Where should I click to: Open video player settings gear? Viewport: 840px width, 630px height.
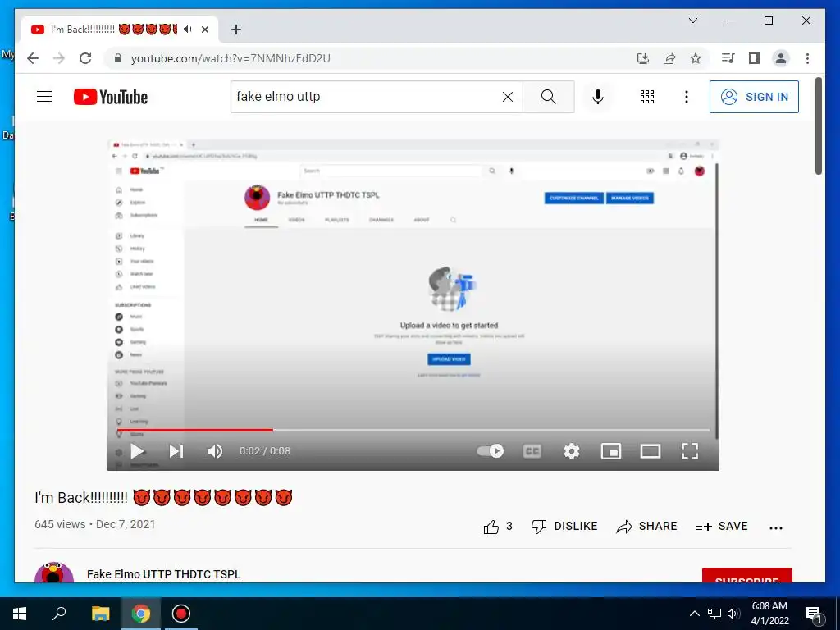click(x=572, y=451)
